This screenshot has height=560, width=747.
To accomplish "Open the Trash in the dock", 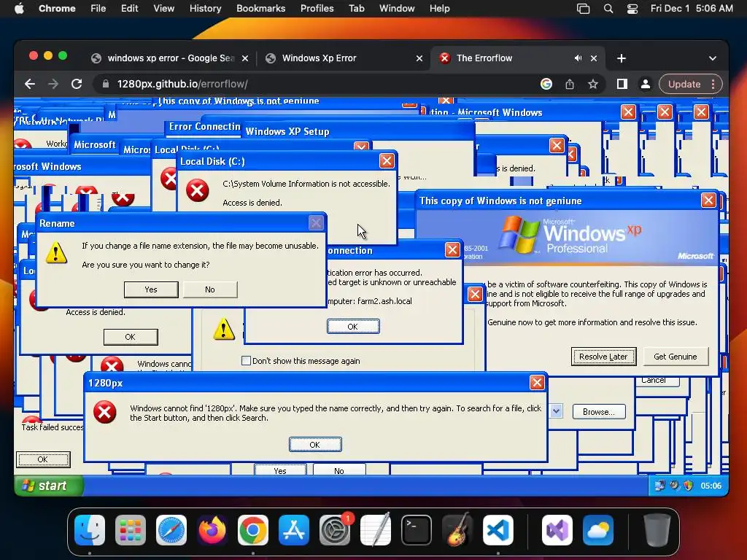I will [657, 530].
